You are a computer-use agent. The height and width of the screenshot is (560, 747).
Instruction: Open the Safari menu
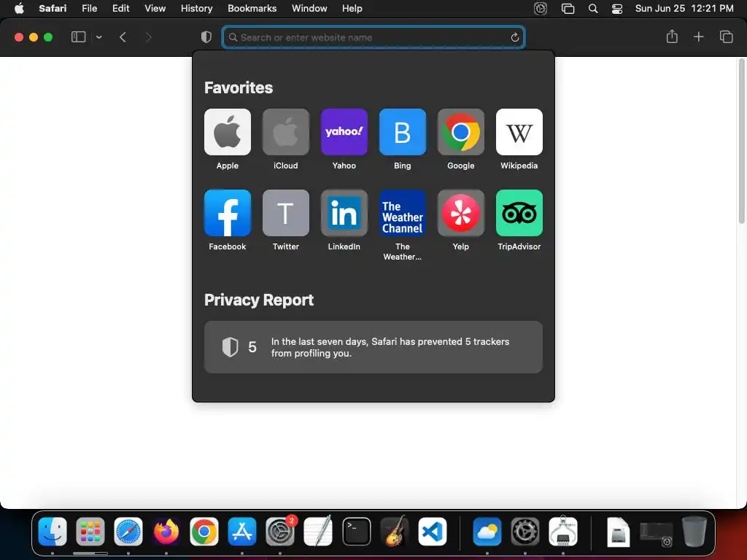tap(53, 9)
